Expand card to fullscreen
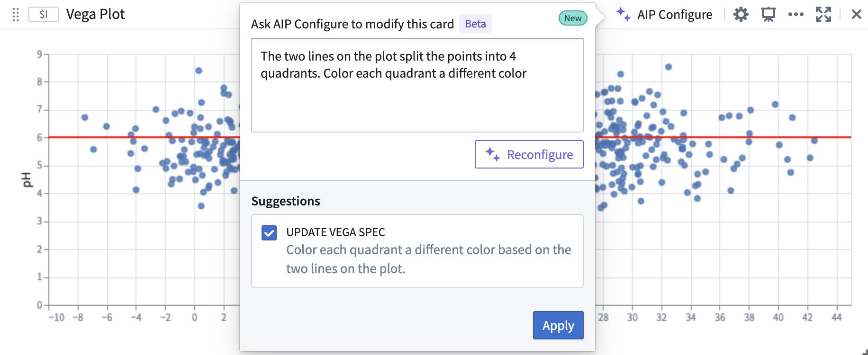 (823, 14)
